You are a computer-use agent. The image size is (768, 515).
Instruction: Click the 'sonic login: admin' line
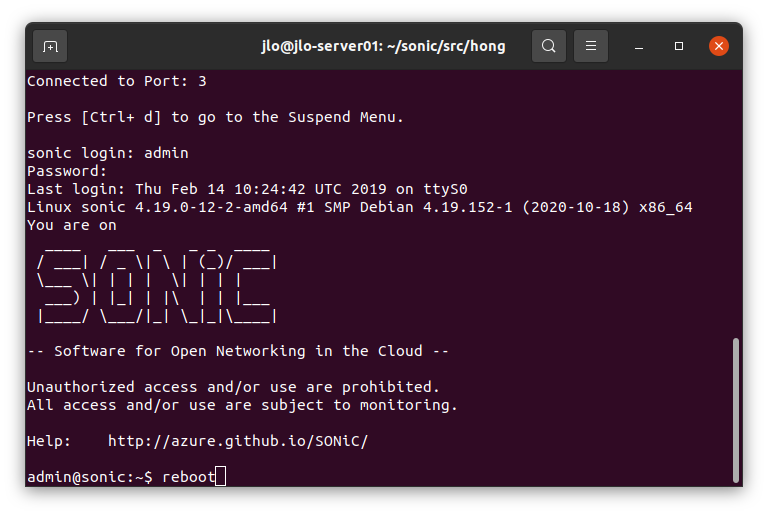click(108, 153)
